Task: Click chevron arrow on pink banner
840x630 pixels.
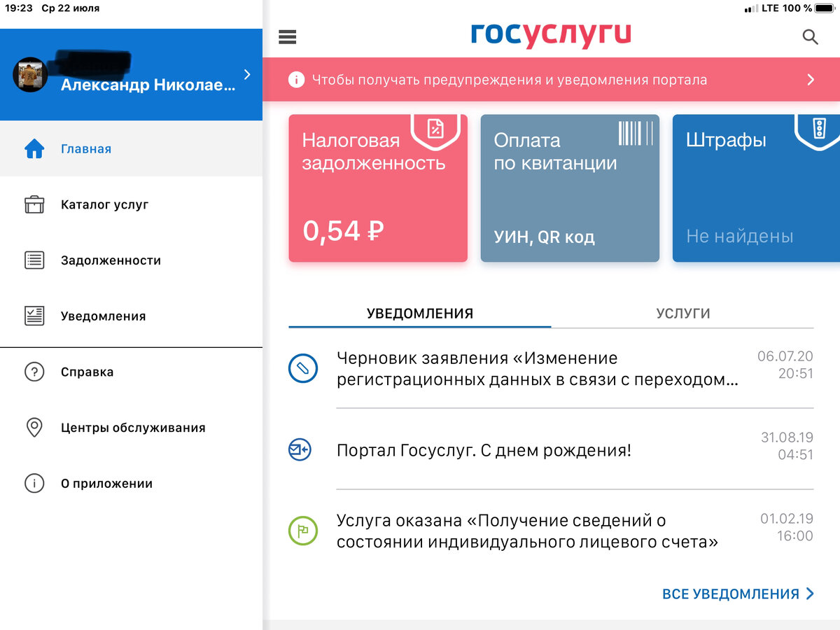Action: pyautogui.click(x=811, y=80)
